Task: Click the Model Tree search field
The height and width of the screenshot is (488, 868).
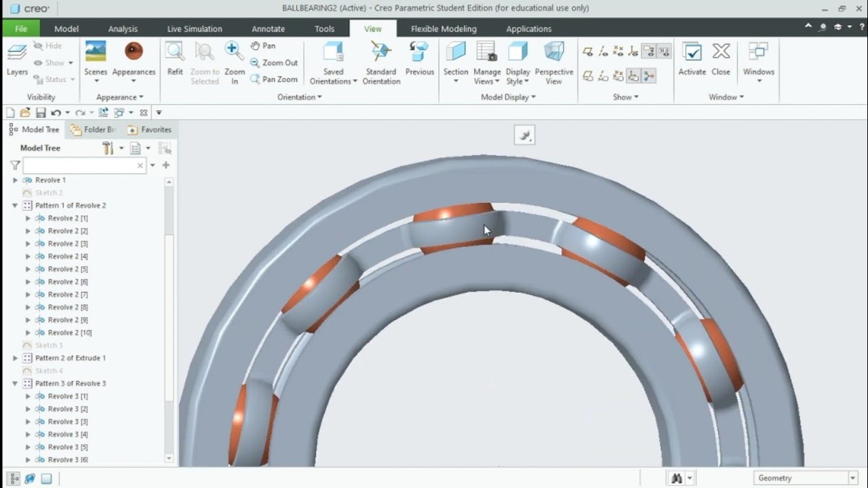Action: (85, 165)
